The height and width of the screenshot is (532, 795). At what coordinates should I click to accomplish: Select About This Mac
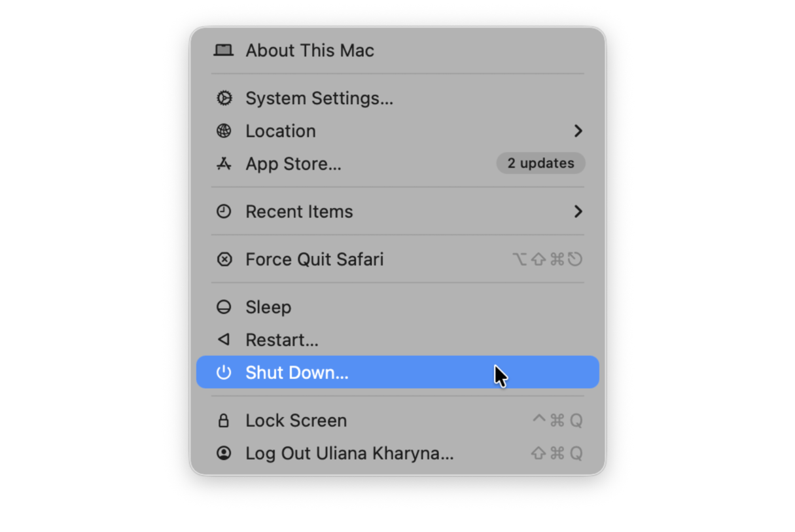(x=309, y=50)
